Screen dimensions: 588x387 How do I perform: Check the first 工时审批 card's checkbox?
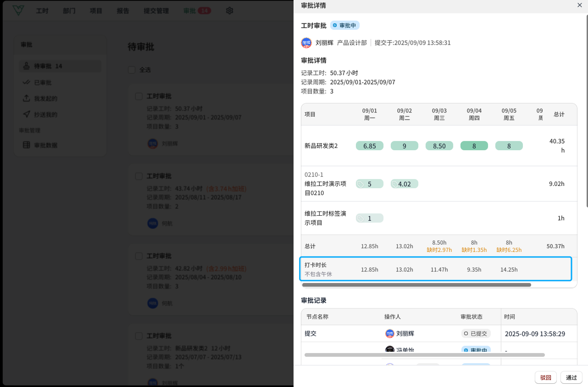click(x=138, y=96)
